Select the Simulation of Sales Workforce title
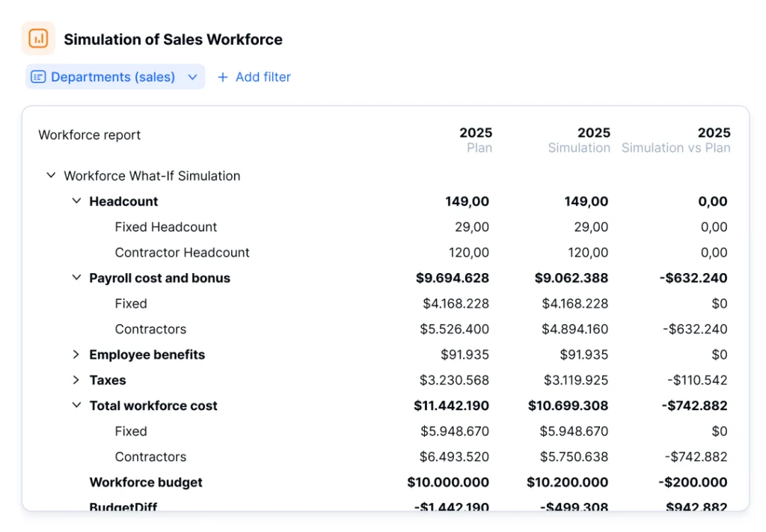This screenshot has width=766, height=532. (x=173, y=39)
